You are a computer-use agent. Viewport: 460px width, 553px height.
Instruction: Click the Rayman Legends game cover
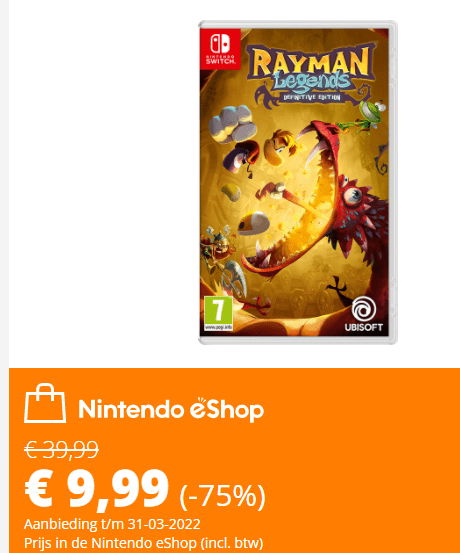tap(298, 182)
